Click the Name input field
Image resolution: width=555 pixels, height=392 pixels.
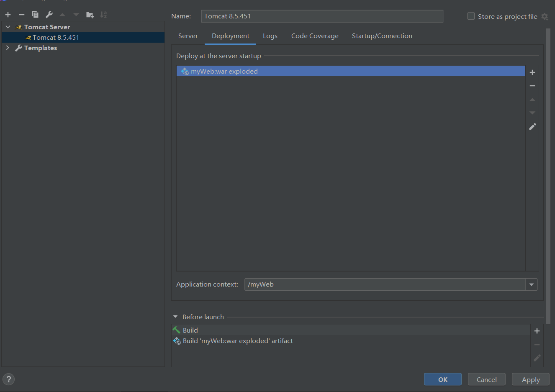[322, 16]
